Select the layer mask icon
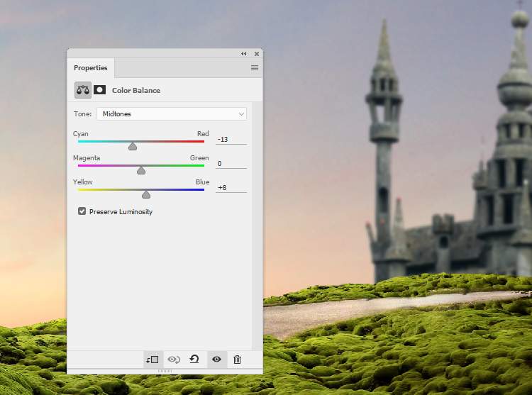This screenshot has width=532, height=395. [x=100, y=90]
